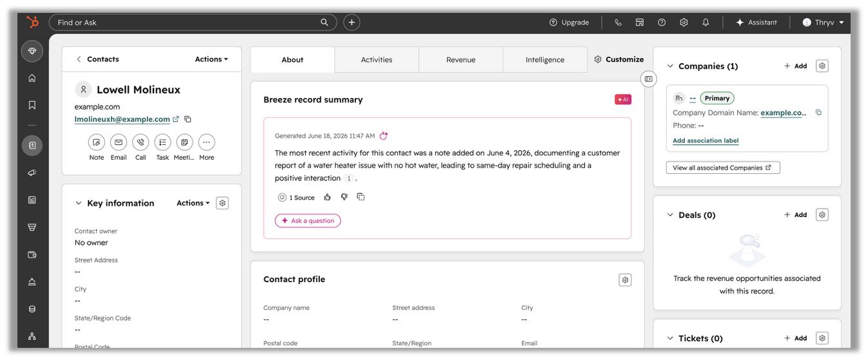Click the Upgrade button
Viewport: 868px width, 362px height.
pos(569,23)
